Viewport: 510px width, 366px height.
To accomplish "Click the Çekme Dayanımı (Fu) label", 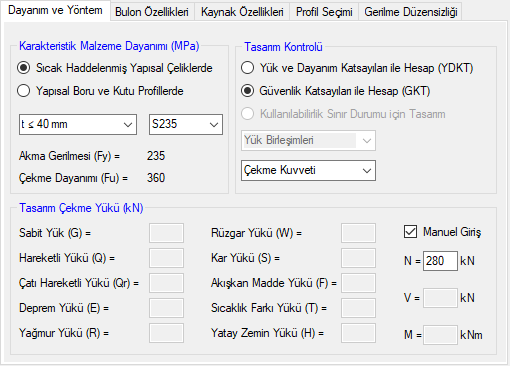I will pyautogui.click(x=73, y=178).
